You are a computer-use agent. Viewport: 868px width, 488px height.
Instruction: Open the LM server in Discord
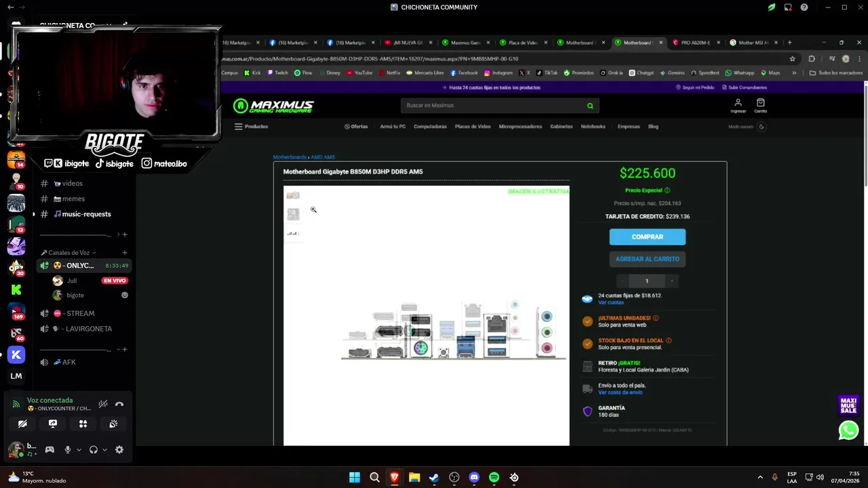pos(16,376)
